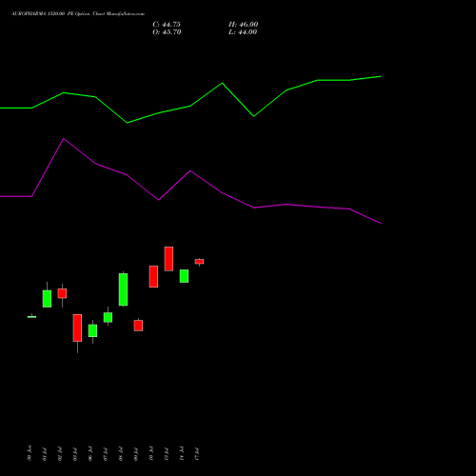Select the 03 Jul date label
Viewport: 476px width, 476px height.
[x=75, y=454]
